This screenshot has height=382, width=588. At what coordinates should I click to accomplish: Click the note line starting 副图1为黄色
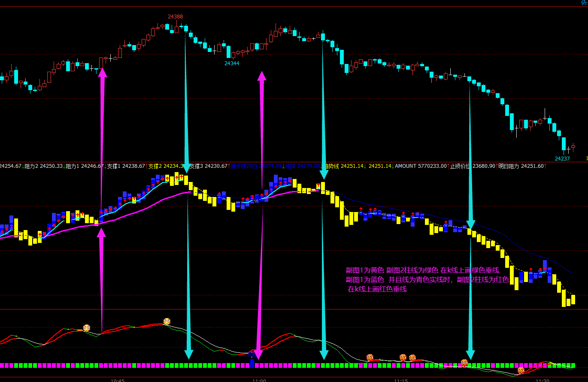point(423,270)
